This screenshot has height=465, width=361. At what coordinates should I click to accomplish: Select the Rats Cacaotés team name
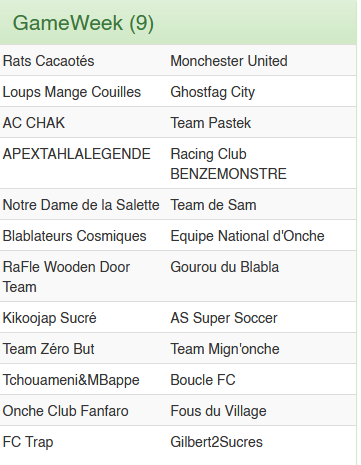click(48, 61)
